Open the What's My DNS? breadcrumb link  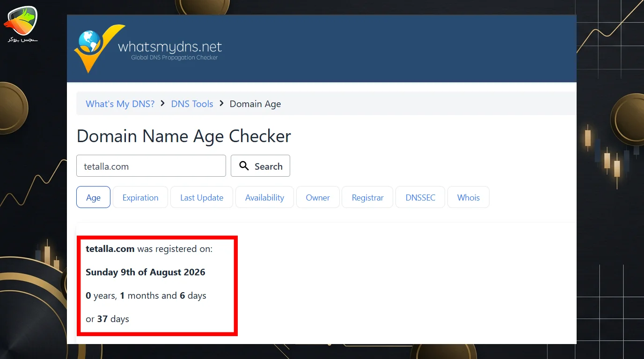point(120,104)
